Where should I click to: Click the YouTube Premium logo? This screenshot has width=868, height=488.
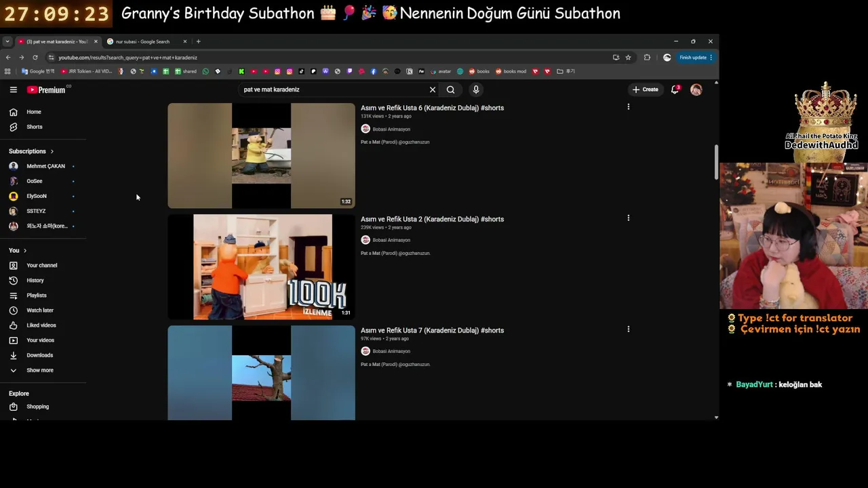[x=46, y=89]
